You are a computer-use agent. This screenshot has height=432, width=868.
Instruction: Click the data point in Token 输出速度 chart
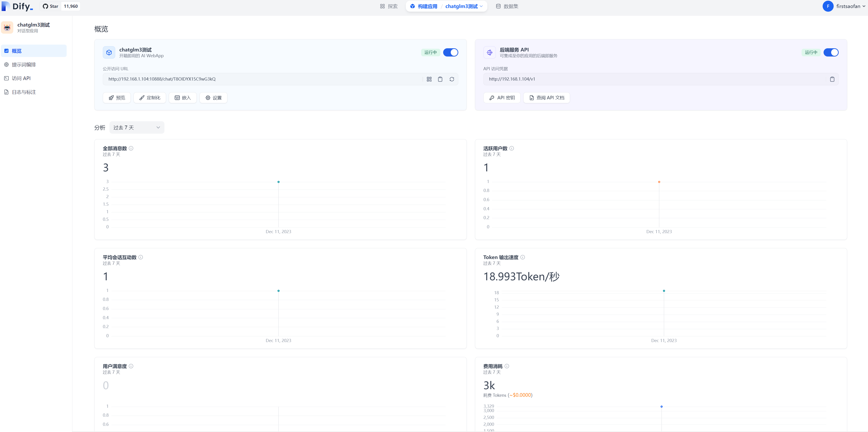coord(664,291)
